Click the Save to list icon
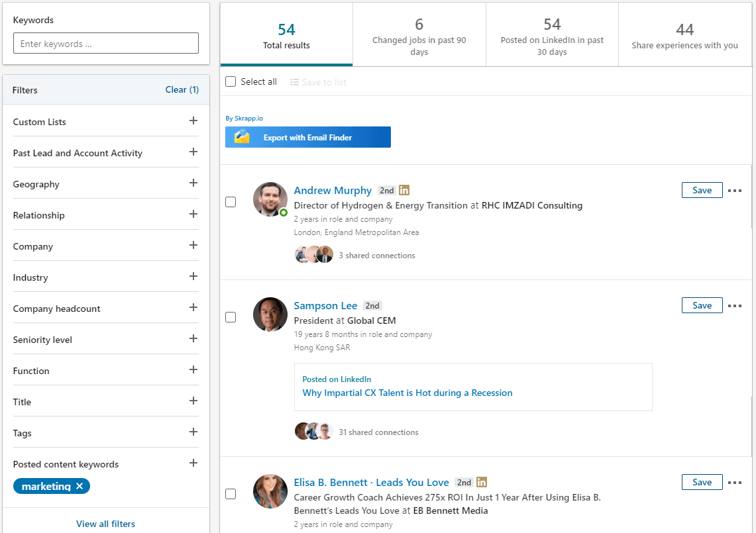Screen dimensions: 756x533 click(x=294, y=82)
